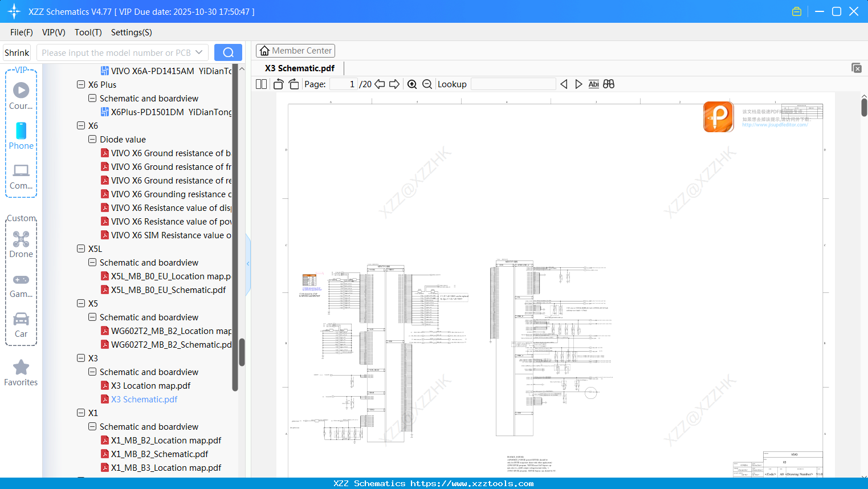The width and height of the screenshot is (868, 489).
Task: Open the Courses sidebar icon
Action: [21, 95]
